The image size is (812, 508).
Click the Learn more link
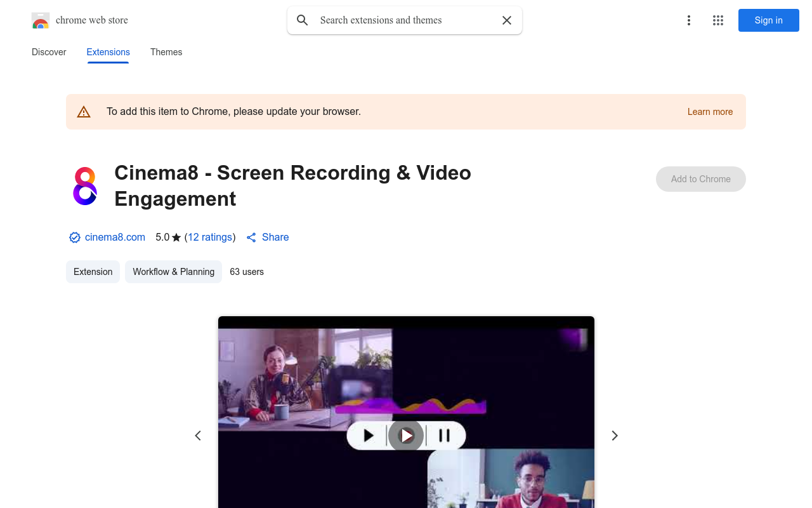[710, 112]
